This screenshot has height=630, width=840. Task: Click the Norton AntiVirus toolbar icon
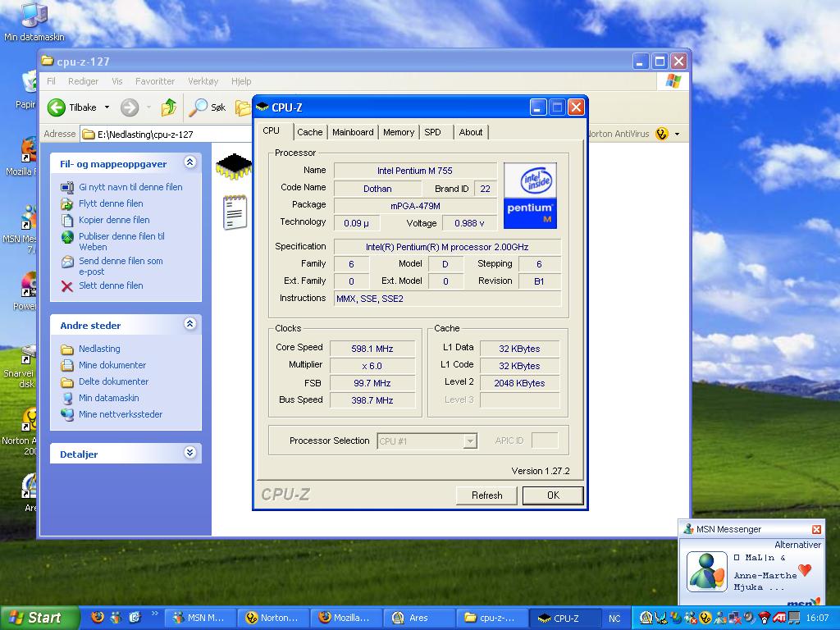tap(662, 134)
